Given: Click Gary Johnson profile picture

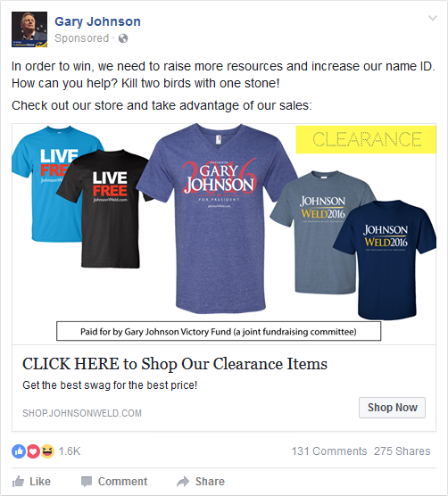Looking at the screenshot, I should [x=29, y=29].
